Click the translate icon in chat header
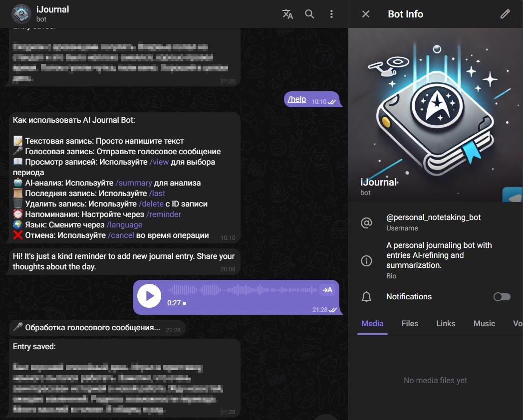 pos(287,14)
